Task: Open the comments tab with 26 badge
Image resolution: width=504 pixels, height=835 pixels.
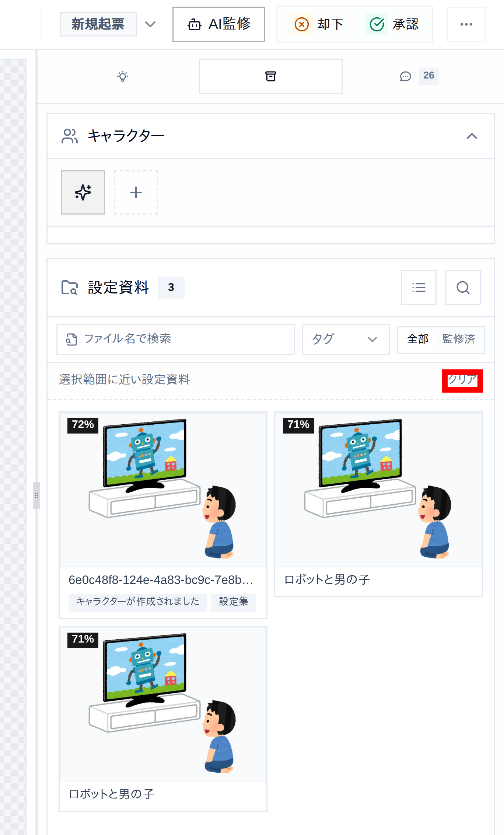Action: point(419,76)
